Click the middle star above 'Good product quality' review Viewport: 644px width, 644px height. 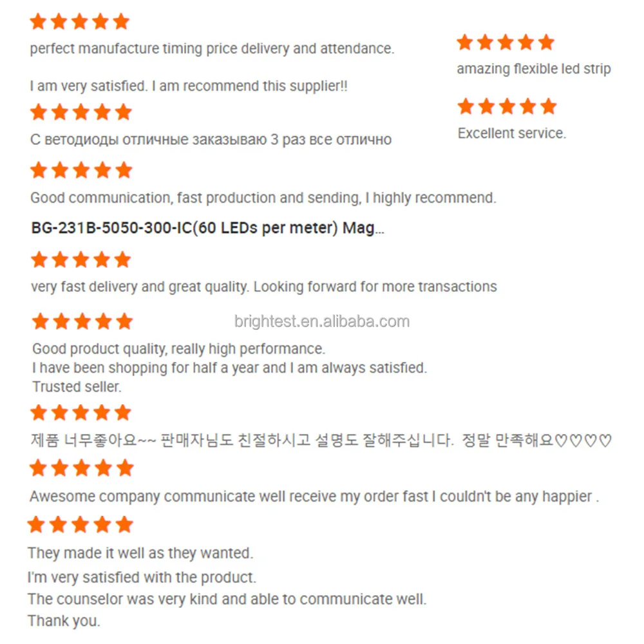pyautogui.click(x=81, y=321)
